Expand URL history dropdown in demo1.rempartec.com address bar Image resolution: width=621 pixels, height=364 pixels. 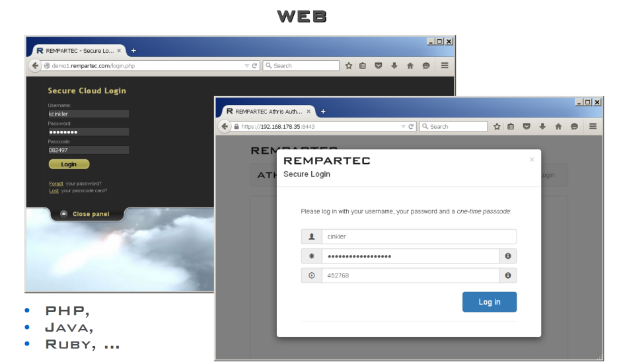click(x=246, y=66)
